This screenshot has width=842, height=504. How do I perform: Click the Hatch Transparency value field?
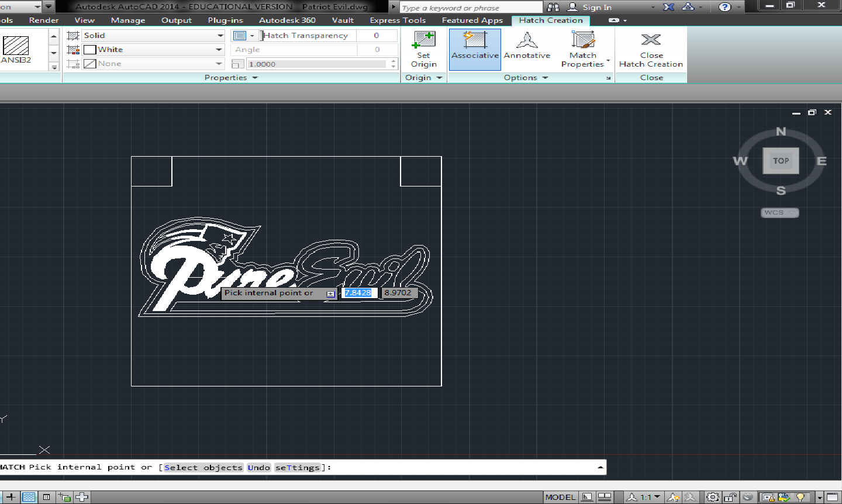coord(377,36)
